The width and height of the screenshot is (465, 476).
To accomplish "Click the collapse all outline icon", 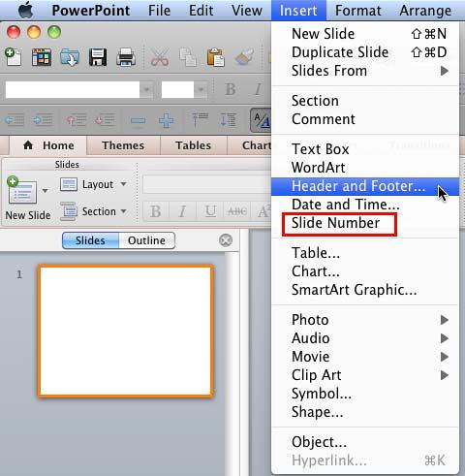I will (x=201, y=120).
